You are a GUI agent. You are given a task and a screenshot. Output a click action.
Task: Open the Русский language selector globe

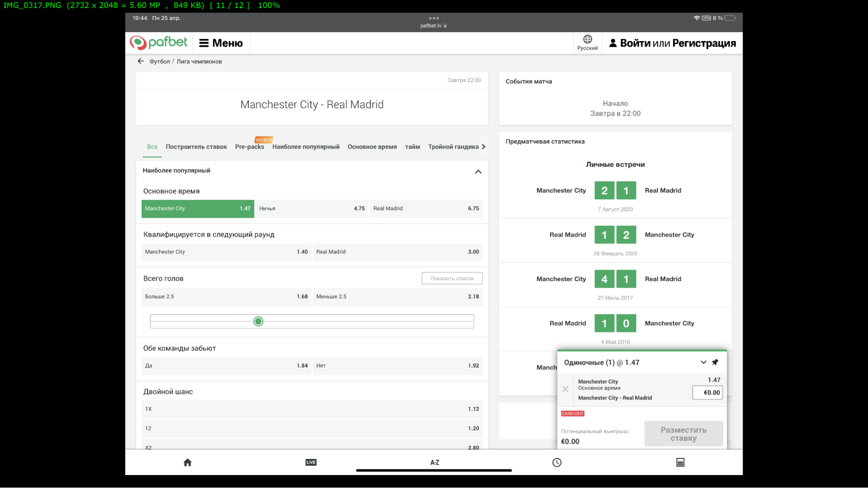click(x=587, y=43)
